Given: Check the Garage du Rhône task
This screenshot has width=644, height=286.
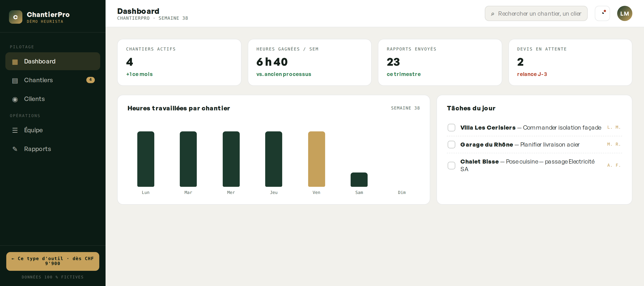Looking at the screenshot, I should click(x=451, y=144).
